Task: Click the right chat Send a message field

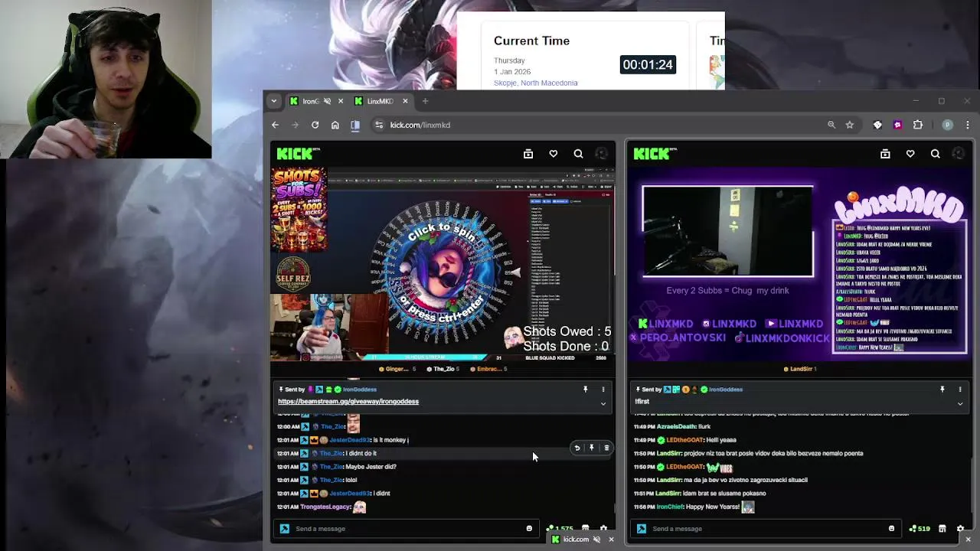Action: pyautogui.click(x=766, y=529)
